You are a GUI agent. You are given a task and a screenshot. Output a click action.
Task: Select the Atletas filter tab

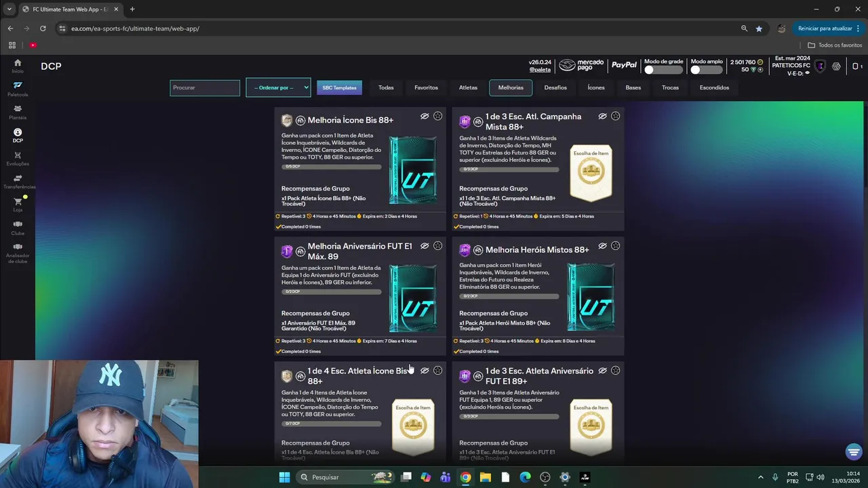tap(468, 87)
